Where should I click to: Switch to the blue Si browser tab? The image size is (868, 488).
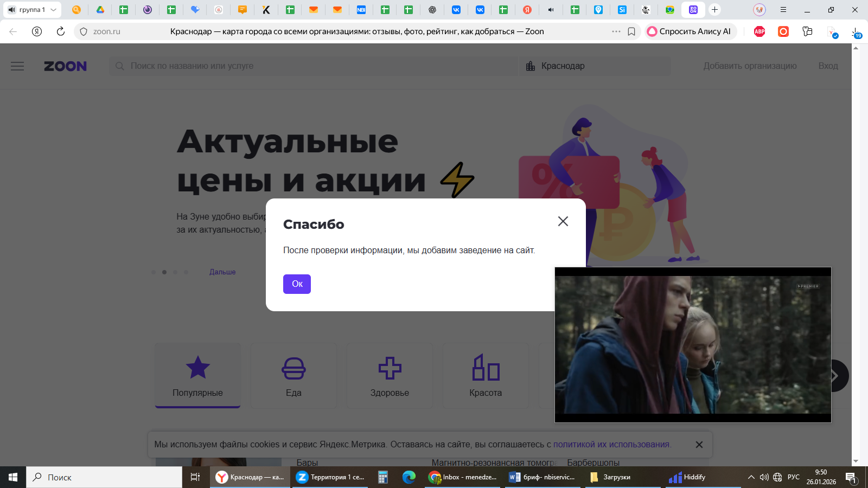point(622,10)
